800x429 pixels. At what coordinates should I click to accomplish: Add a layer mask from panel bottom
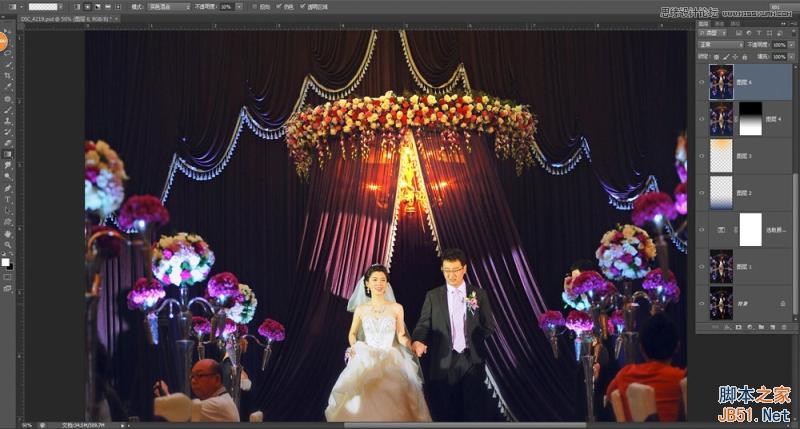click(738, 327)
